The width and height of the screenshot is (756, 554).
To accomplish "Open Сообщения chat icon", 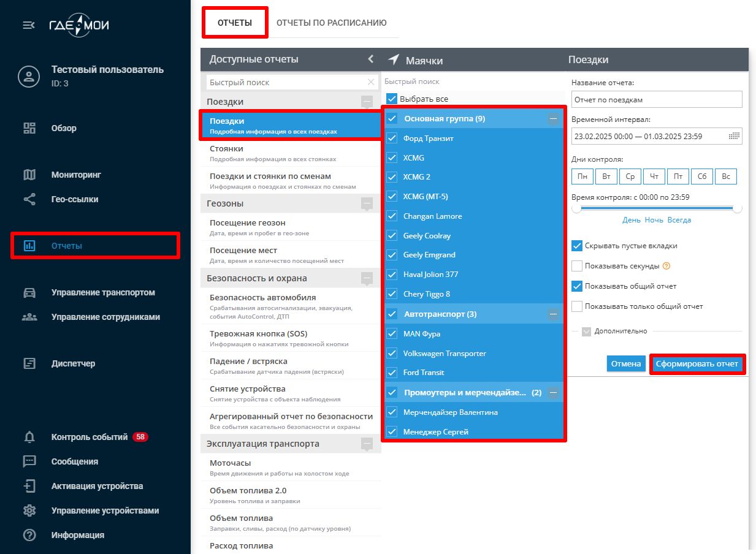I will click(x=29, y=461).
